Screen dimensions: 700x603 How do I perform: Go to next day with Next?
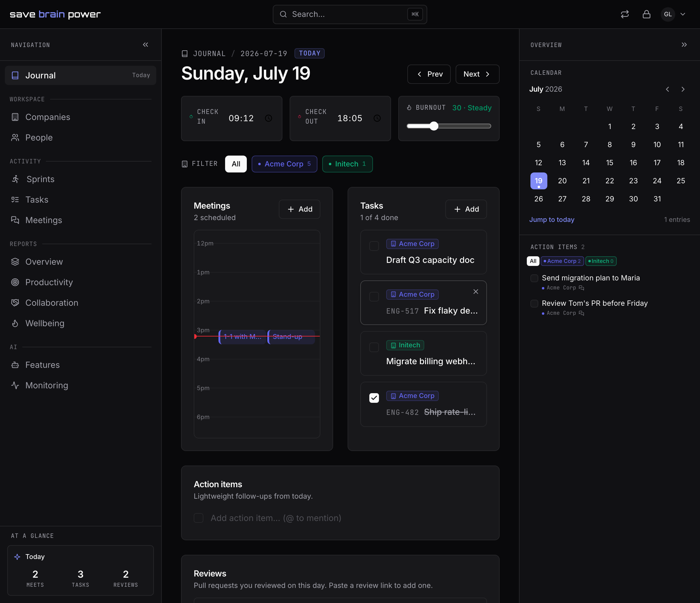[x=477, y=74]
